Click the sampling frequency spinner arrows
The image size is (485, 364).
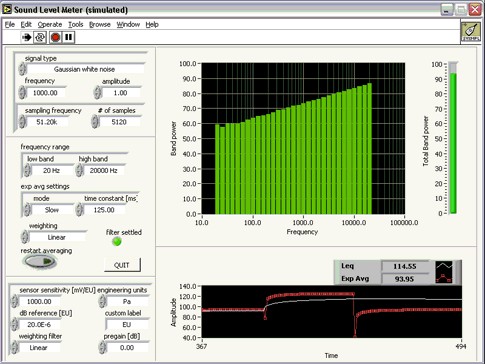[x=22, y=122]
